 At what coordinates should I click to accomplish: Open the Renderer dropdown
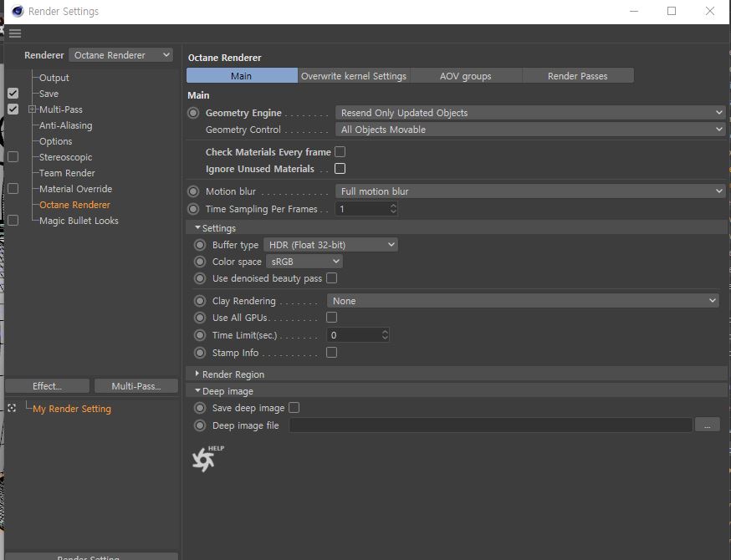[120, 55]
